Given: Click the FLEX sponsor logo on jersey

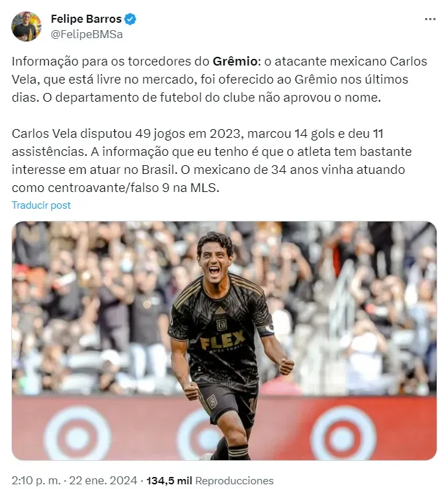Looking at the screenshot, I should click(x=223, y=340).
